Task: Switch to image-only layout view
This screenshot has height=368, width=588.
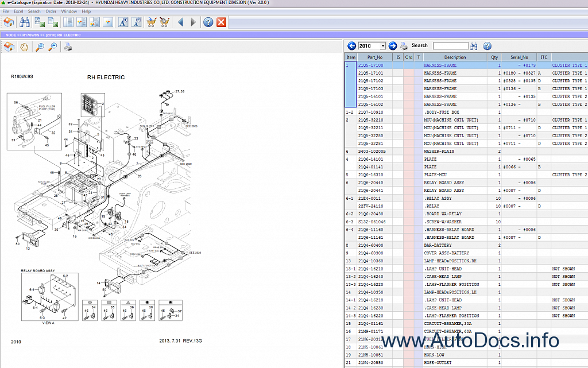Action: tap(108, 22)
